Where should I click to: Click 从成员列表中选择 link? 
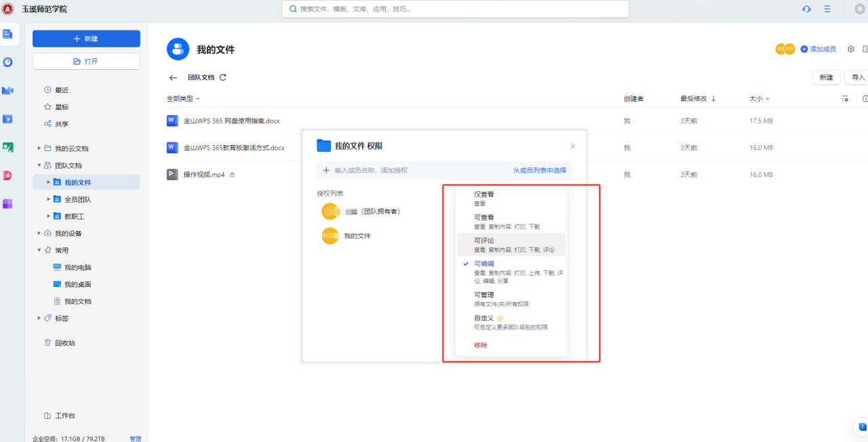click(x=539, y=171)
